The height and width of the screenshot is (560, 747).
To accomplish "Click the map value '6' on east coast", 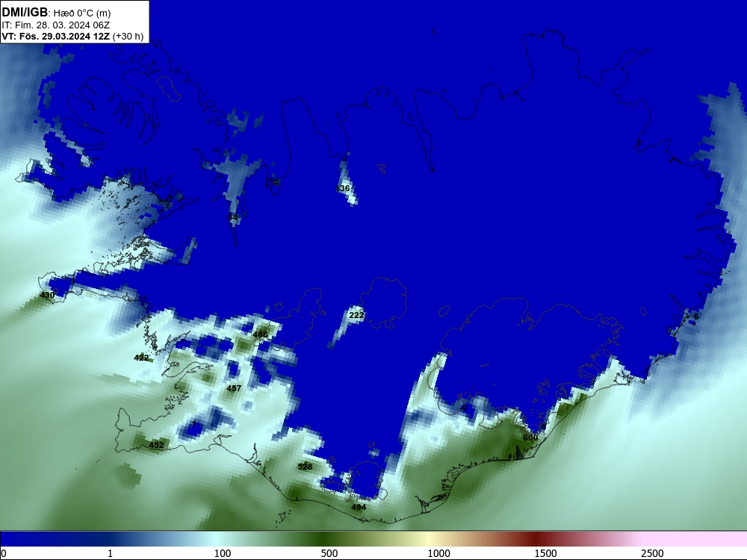I will pyautogui.click(x=696, y=317).
